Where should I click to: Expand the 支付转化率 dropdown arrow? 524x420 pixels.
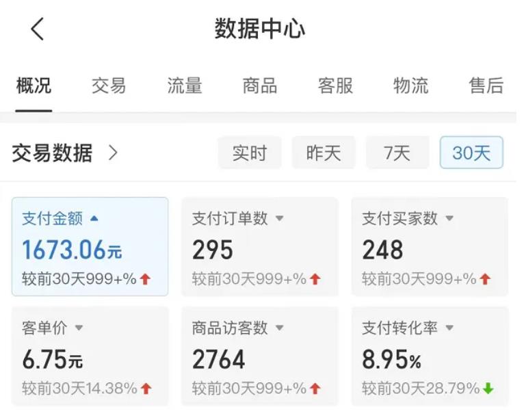[x=449, y=328]
